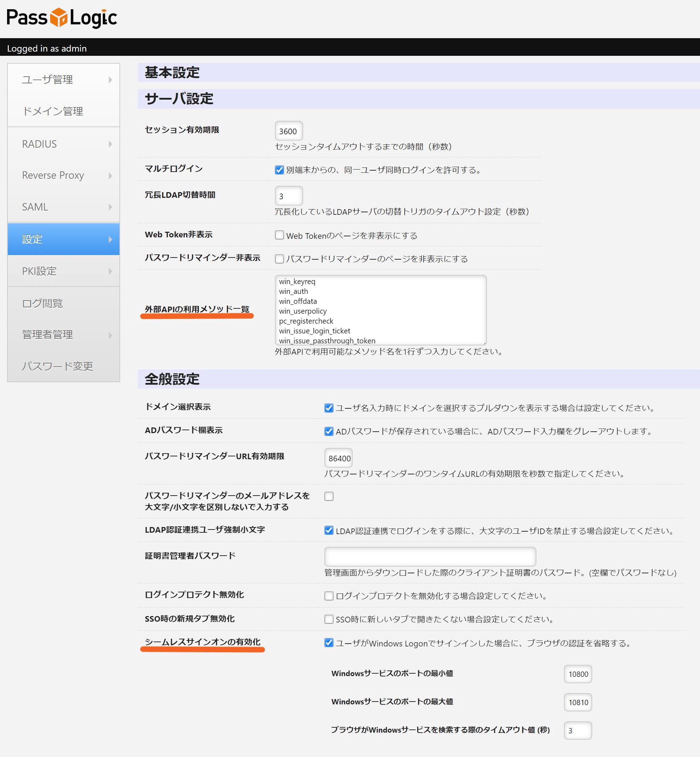Expand the ユーザ管理 submenu arrow
The width and height of the screenshot is (700, 757).
pyautogui.click(x=110, y=79)
